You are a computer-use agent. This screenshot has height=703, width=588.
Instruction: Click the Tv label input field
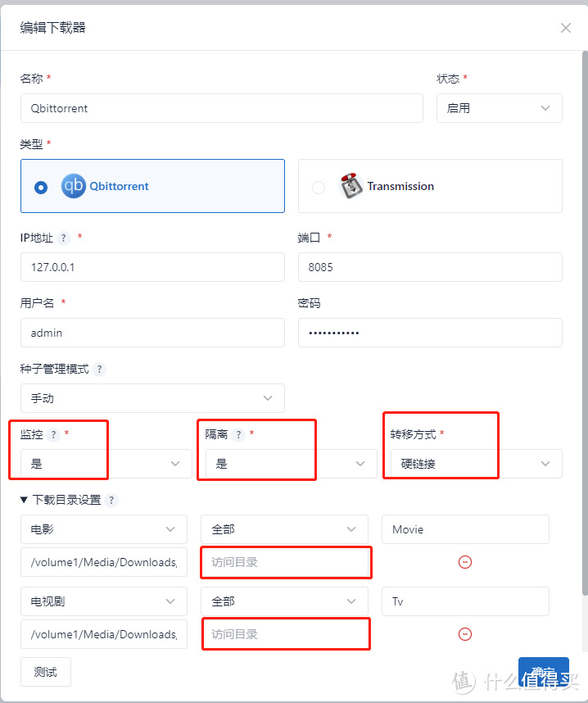(465, 601)
